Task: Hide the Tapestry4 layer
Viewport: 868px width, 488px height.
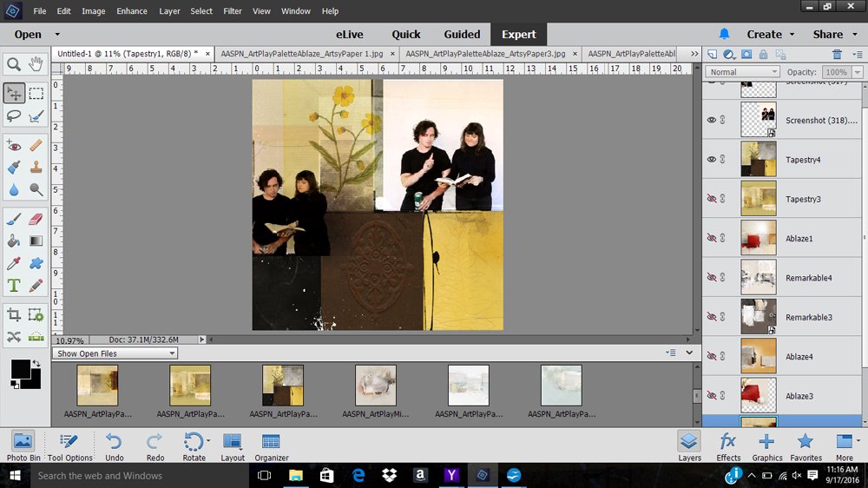Action: [712, 159]
